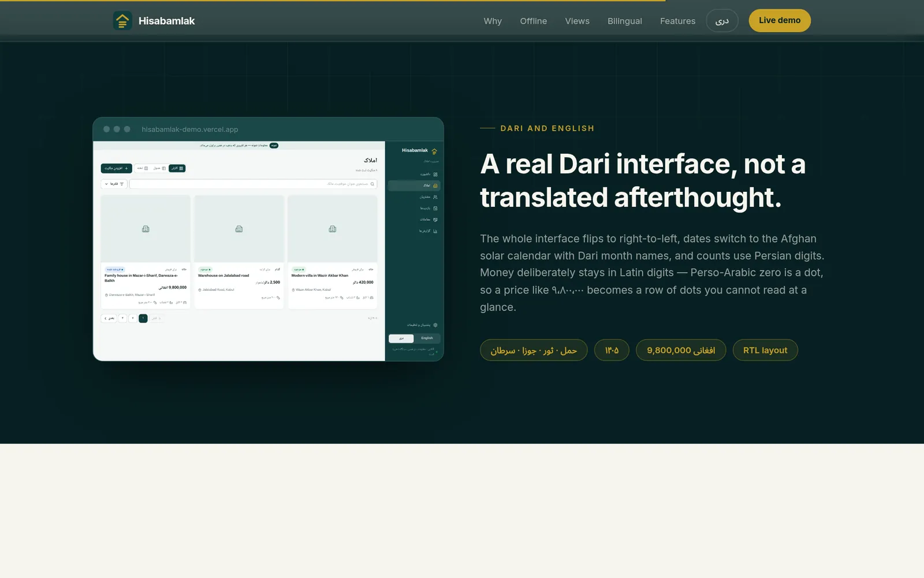
Task: Click the previous page button in the demo pagination
Action: [155, 318]
